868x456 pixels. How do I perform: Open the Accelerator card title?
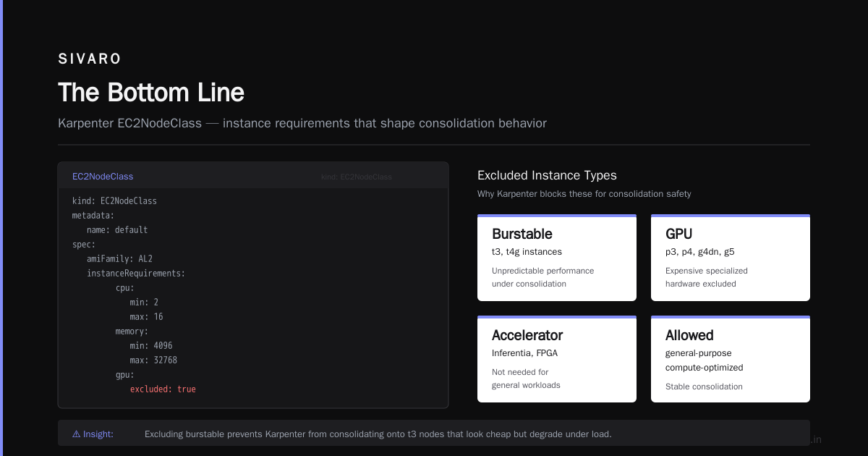coord(527,335)
